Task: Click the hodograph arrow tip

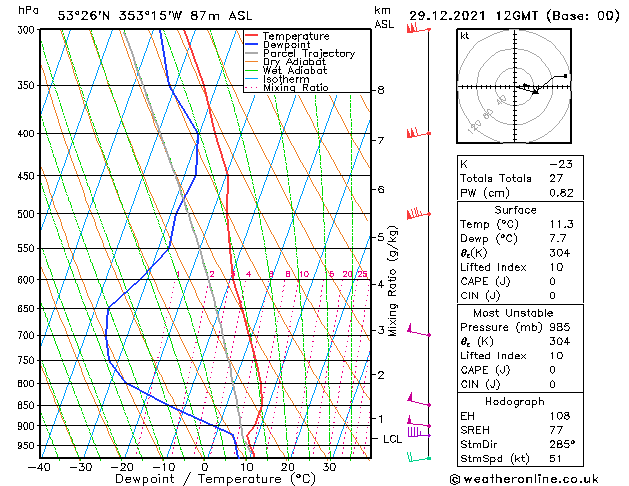Action: [536, 93]
